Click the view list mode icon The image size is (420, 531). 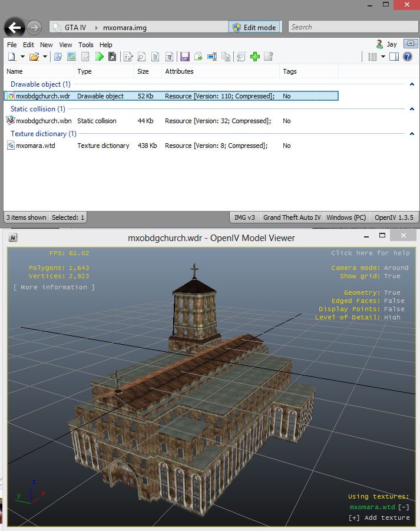pos(372,57)
